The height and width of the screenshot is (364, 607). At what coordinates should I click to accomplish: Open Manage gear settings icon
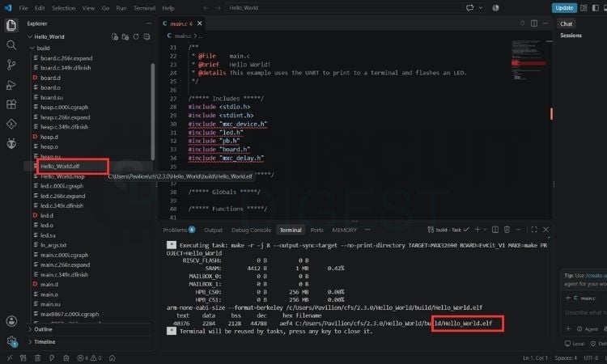point(11,341)
